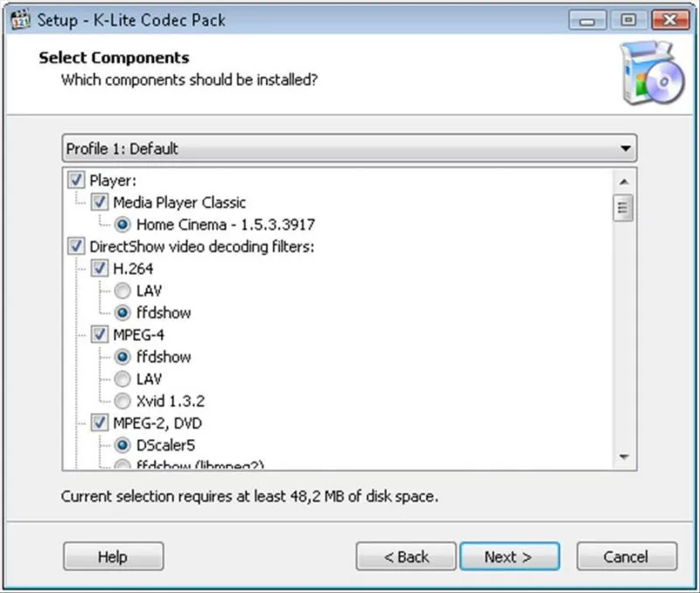Click the 'MPEG-2, DVD' label text
This screenshot has height=593, width=700.
pyautogui.click(x=157, y=423)
